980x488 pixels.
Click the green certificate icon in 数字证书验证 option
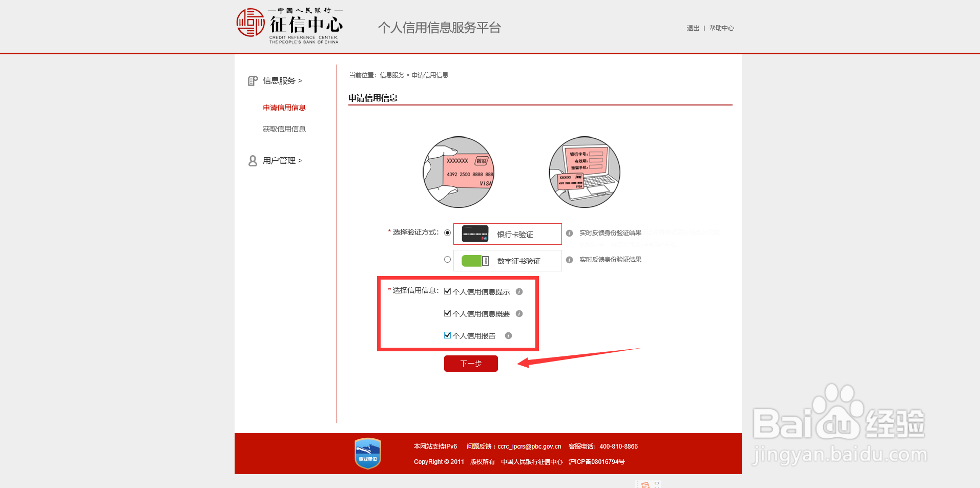(x=474, y=261)
